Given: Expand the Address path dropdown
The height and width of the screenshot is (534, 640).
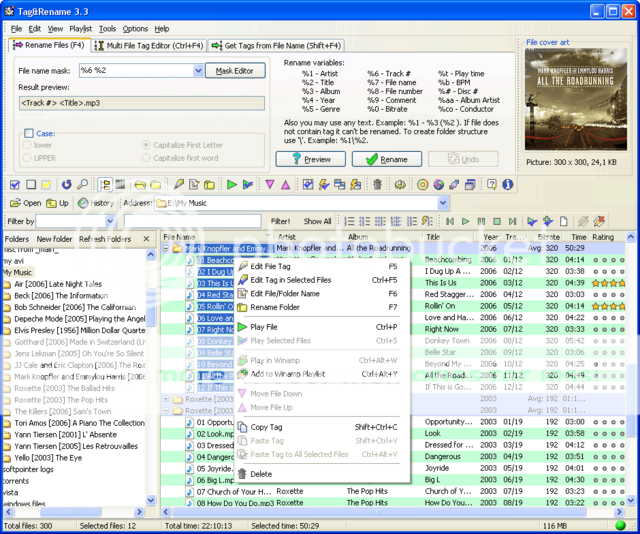Looking at the screenshot, I should [x=443, y=203].
